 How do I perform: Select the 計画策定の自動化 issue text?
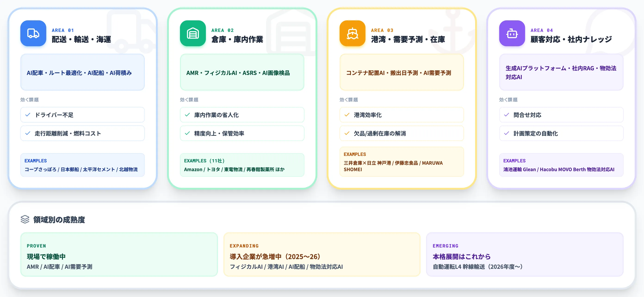pyautogui.click(x=536, y=133)
